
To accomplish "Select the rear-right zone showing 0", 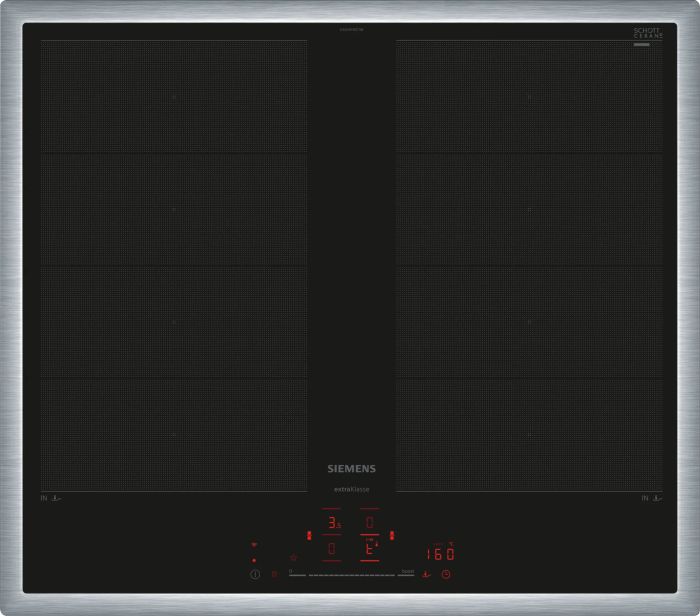I will [x=370, y=522].
